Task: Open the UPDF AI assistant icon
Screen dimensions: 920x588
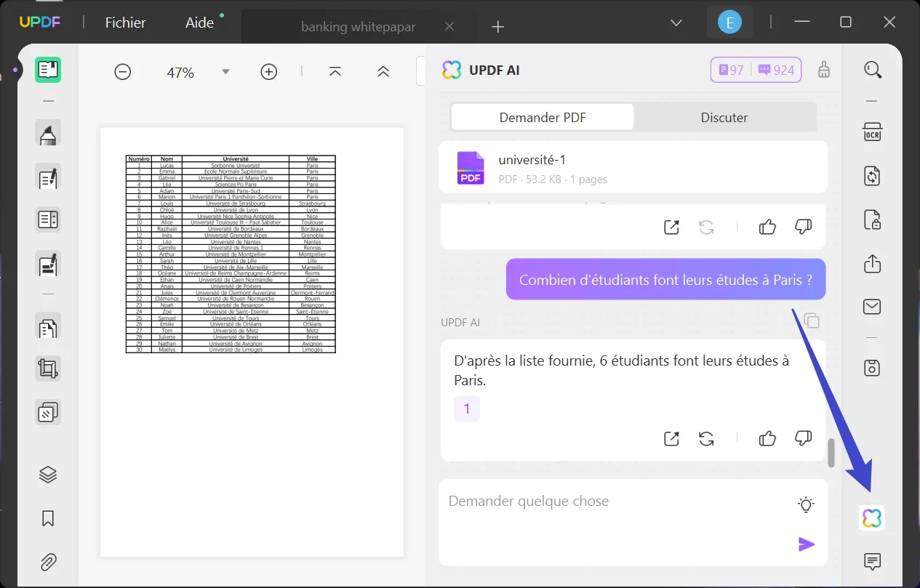Action: tap(872, 517)
